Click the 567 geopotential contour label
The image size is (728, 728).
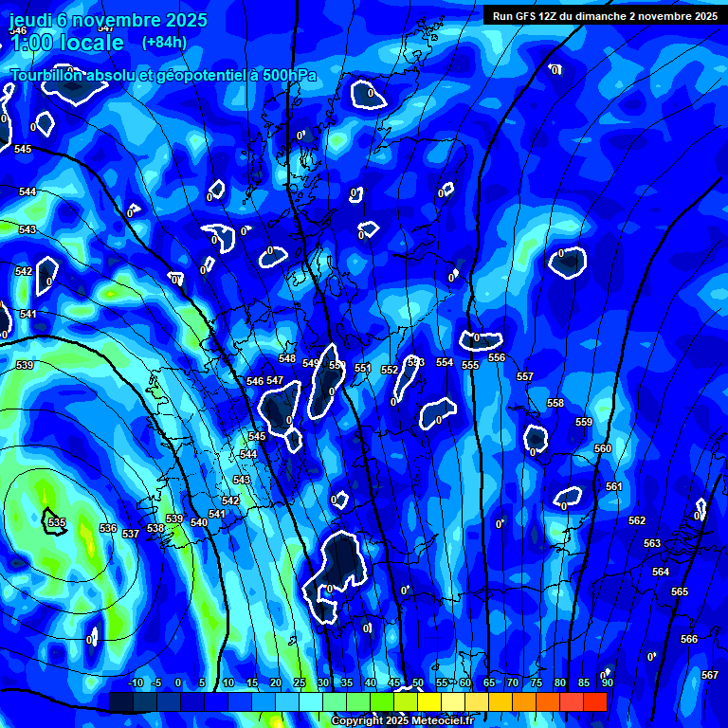[709, 675]
